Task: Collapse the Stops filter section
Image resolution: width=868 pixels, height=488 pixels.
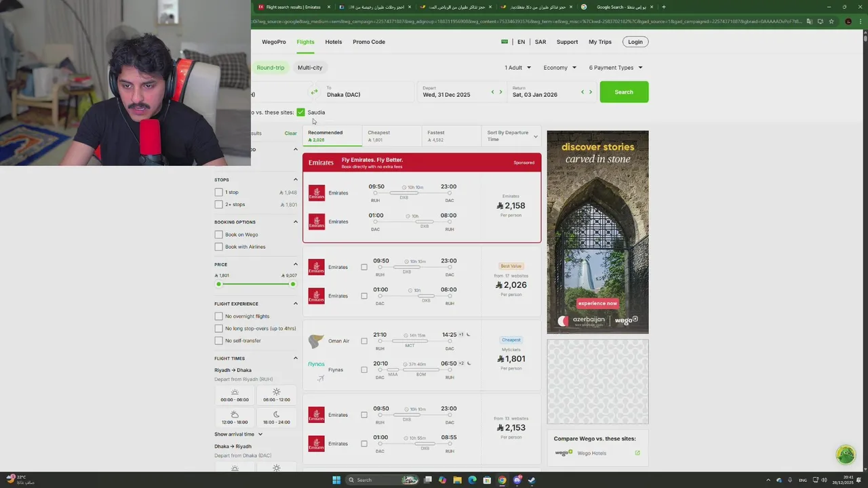Action: point(296,180)
